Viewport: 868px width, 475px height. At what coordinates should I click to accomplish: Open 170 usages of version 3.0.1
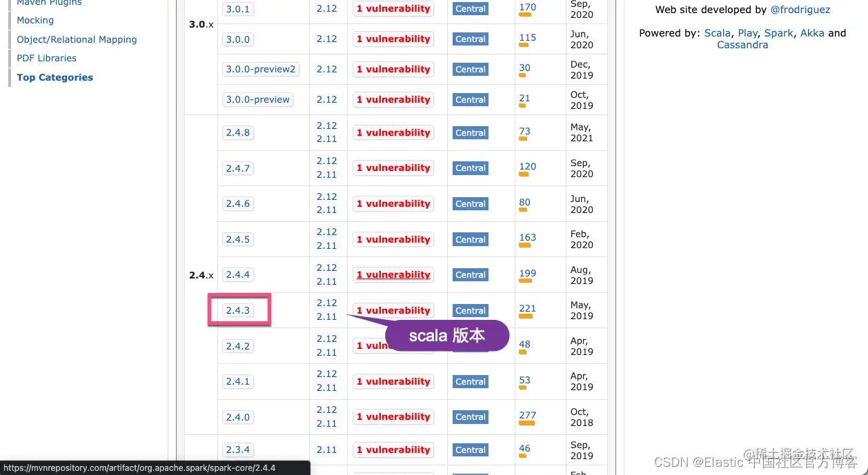click(x=528, y=8)
